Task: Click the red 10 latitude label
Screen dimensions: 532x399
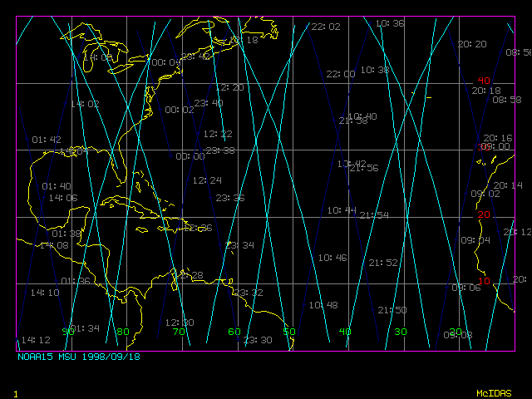Action: (x=484, y=281)
